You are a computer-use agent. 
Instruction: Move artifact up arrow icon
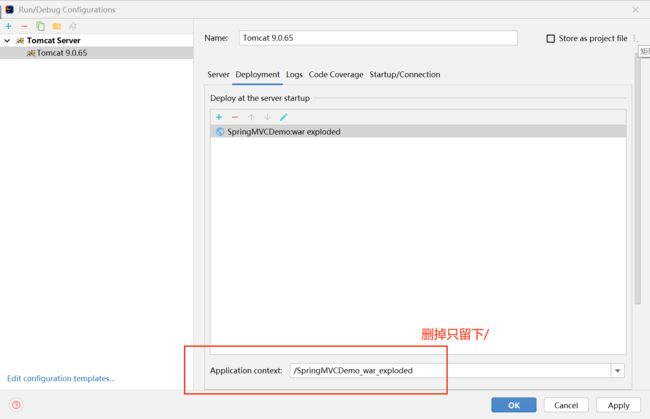(x=251, y=117)
